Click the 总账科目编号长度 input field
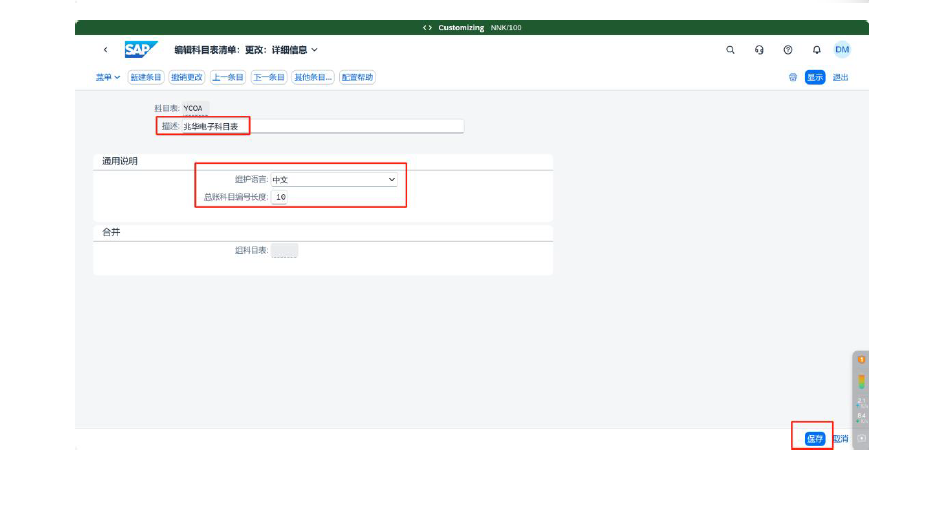This screenshot has width=934, height=524. point(280,198)
